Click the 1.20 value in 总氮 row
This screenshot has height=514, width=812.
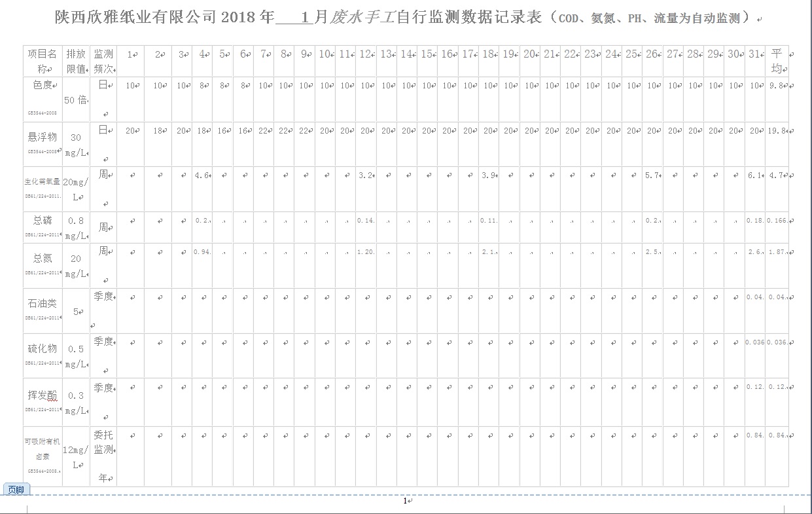[366, 252]
